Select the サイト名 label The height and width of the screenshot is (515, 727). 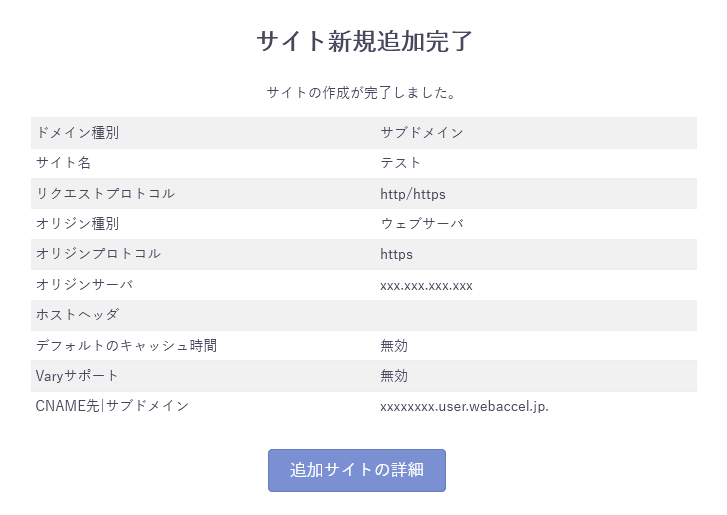[63, 163]
